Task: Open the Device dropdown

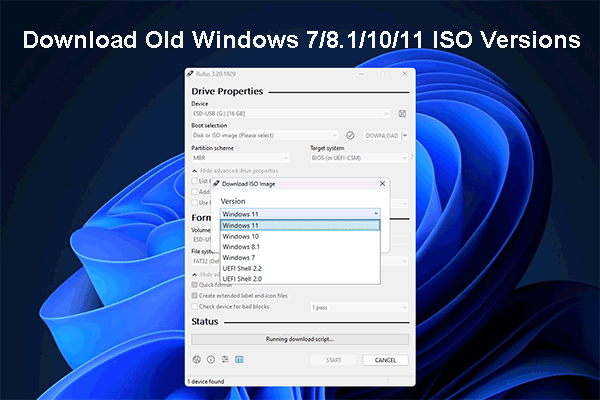Action: [x=291, y=114]
